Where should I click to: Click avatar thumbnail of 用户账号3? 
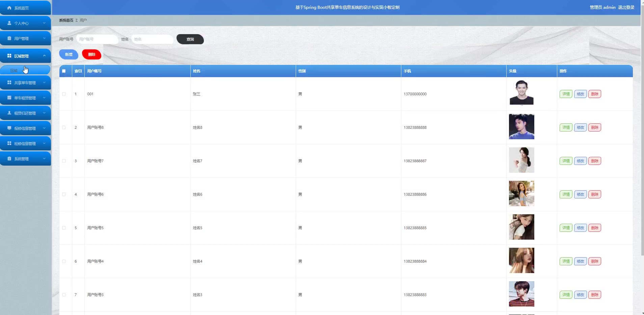click(x=521, y=294)
